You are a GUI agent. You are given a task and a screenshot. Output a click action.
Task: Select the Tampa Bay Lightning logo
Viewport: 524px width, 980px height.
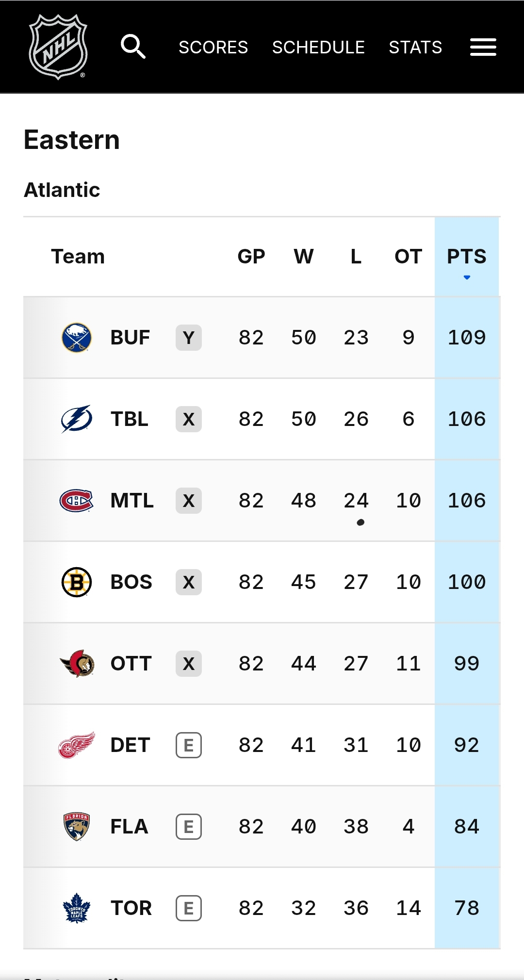77,419
